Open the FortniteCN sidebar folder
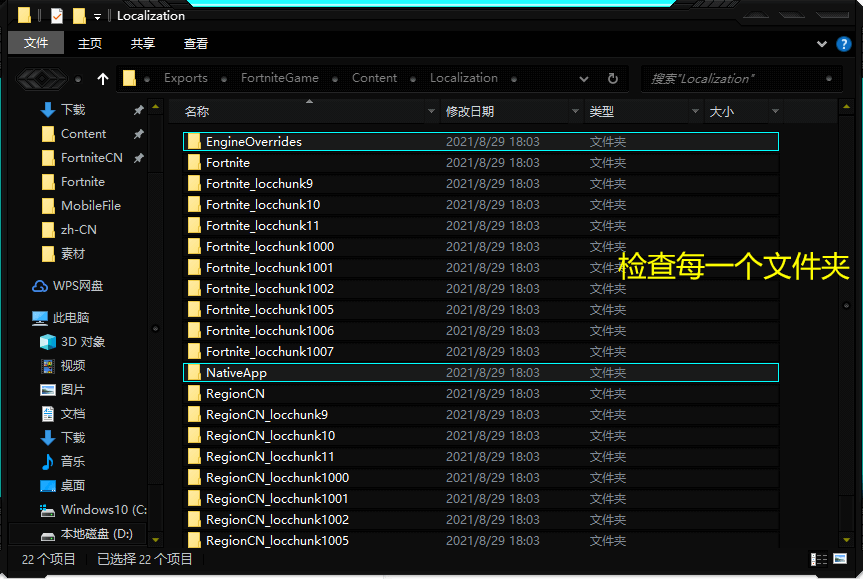863x579 pixels. [83, 158]
